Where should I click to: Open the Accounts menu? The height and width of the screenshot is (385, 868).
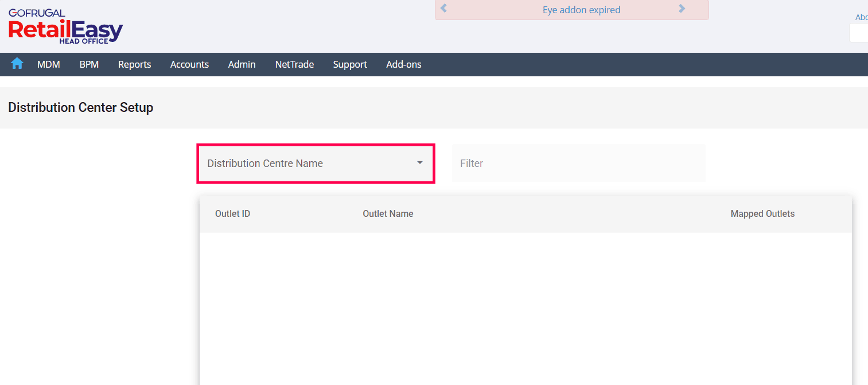pos(189,64)
